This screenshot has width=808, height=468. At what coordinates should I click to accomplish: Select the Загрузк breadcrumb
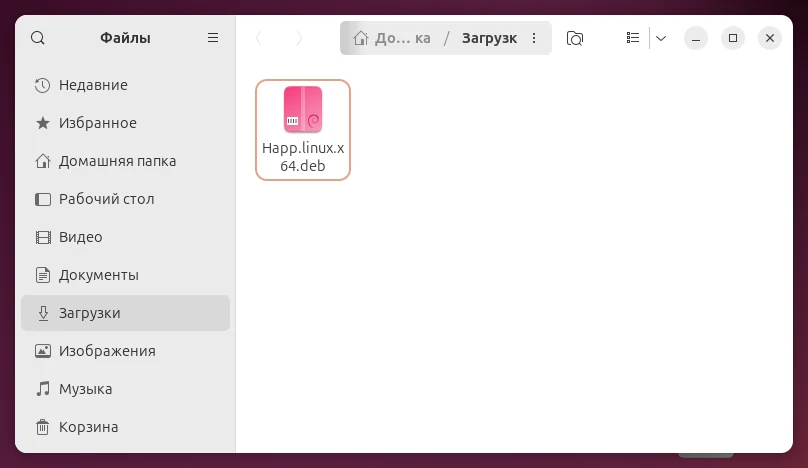(489, 38)
